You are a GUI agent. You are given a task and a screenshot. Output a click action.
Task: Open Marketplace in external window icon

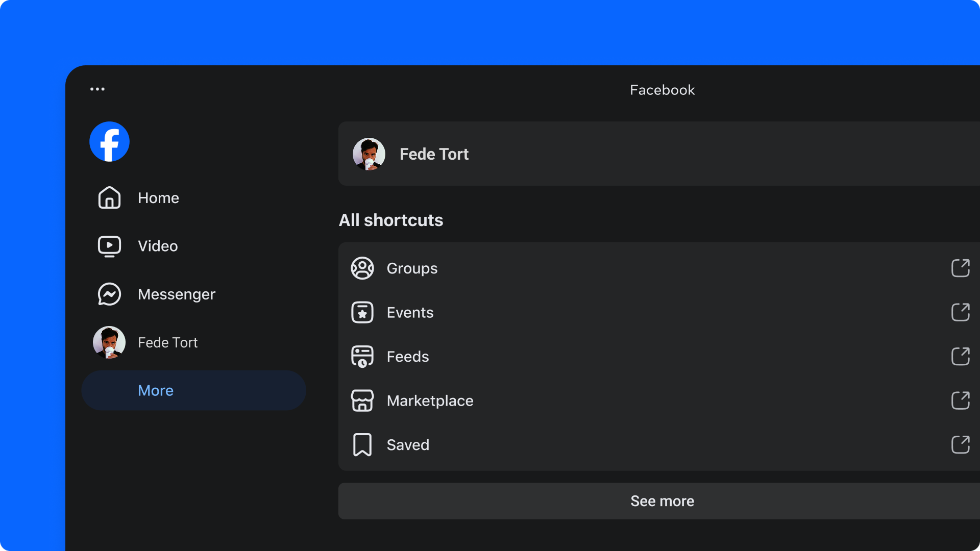pyautogui.click(x=961, y=400)
